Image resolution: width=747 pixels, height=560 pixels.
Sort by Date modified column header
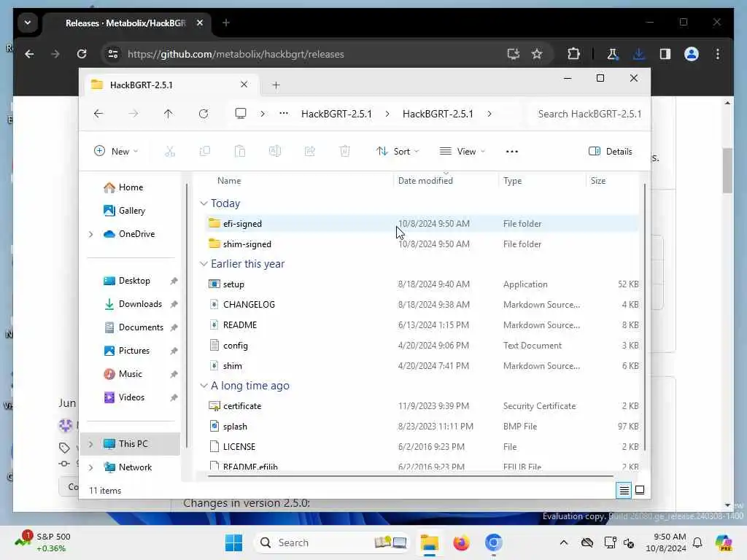(x=425, y=181)
